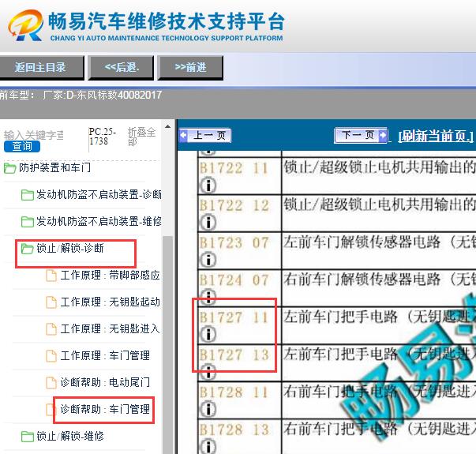The image size is (476, 454).
Task: Select fault code B1727 13
Action: pos(234,355)
